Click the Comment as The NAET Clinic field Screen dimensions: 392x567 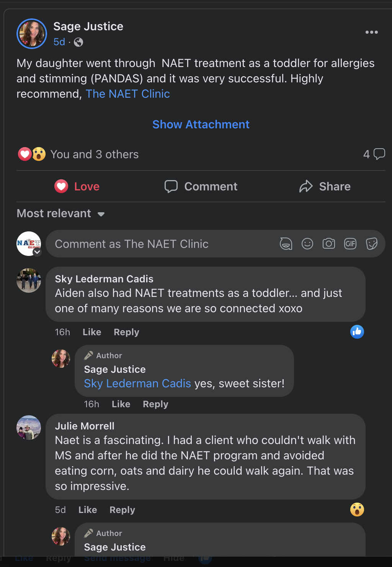[x=161, y=244]
